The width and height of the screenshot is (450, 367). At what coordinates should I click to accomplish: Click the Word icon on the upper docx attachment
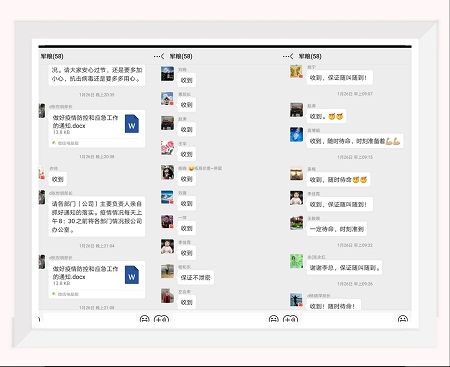[x=132, y=124]
